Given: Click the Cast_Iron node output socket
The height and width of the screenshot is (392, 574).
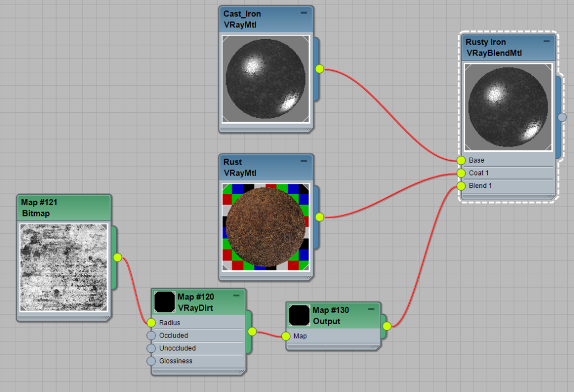Looking at the screenshot, I should (320, 69).
